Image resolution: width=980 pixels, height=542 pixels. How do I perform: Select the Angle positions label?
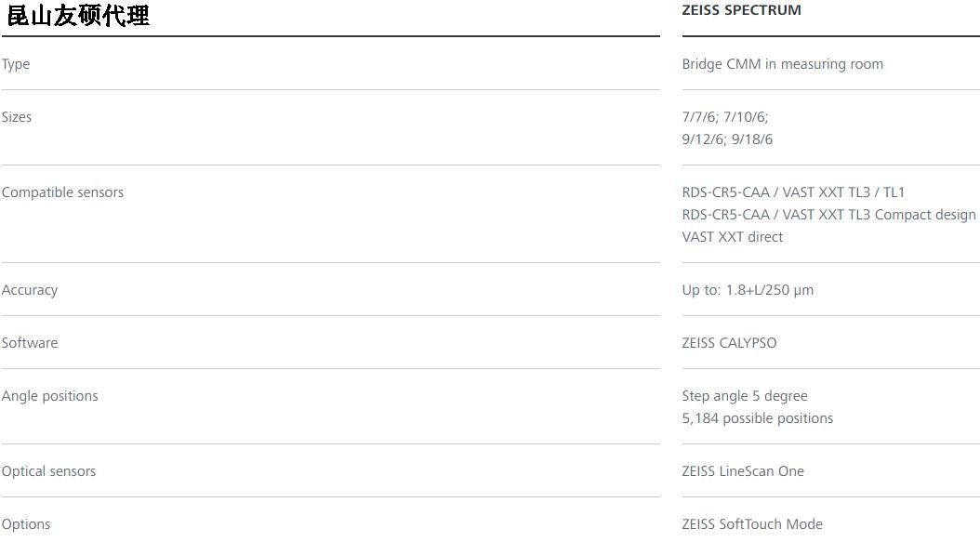[x=50, y=396]
